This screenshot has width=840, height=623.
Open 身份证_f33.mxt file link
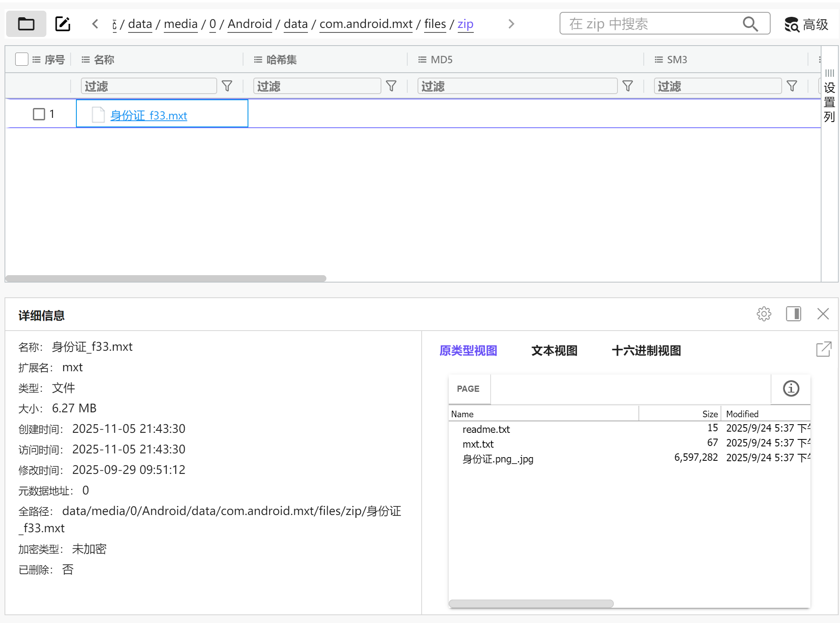(149, 115)
